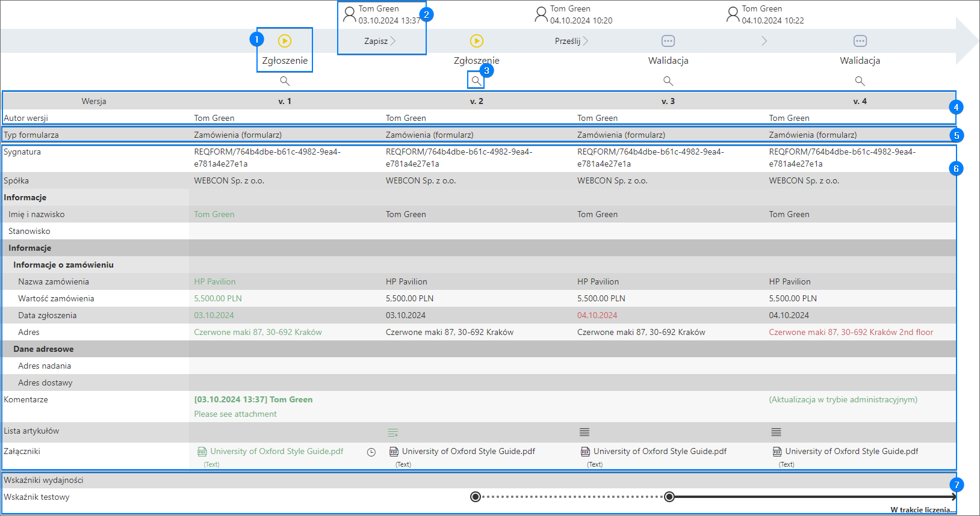Click the Sygnatura row label
The image size is (980, 516).
coord(22,152)
